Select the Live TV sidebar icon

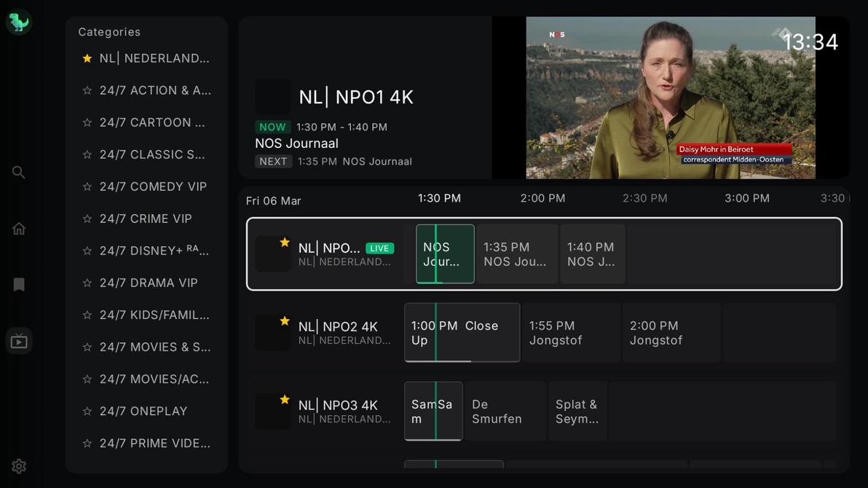coord(19,341)
